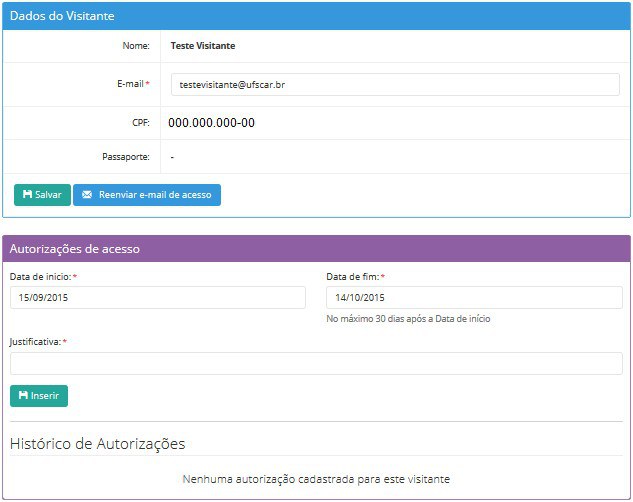
Task: Click the Salvar button
Action: (x=42, y=195)
